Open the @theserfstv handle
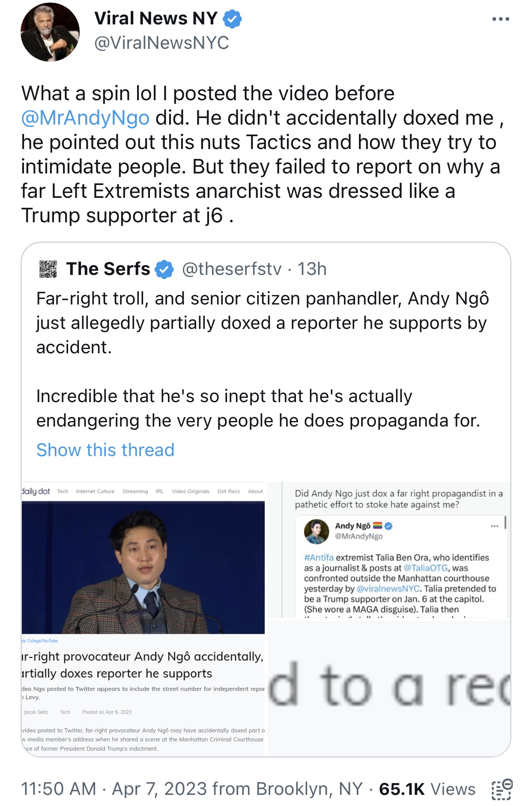Viewport: 532px width, 806px height. [x=232, y=269]
